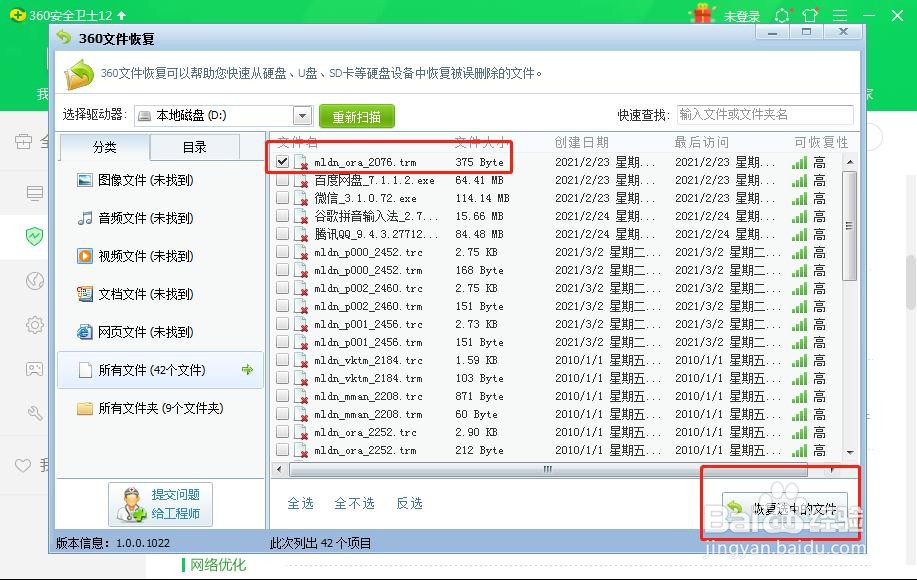
Task: Click the 反选 link
Action: pos(409,503)
